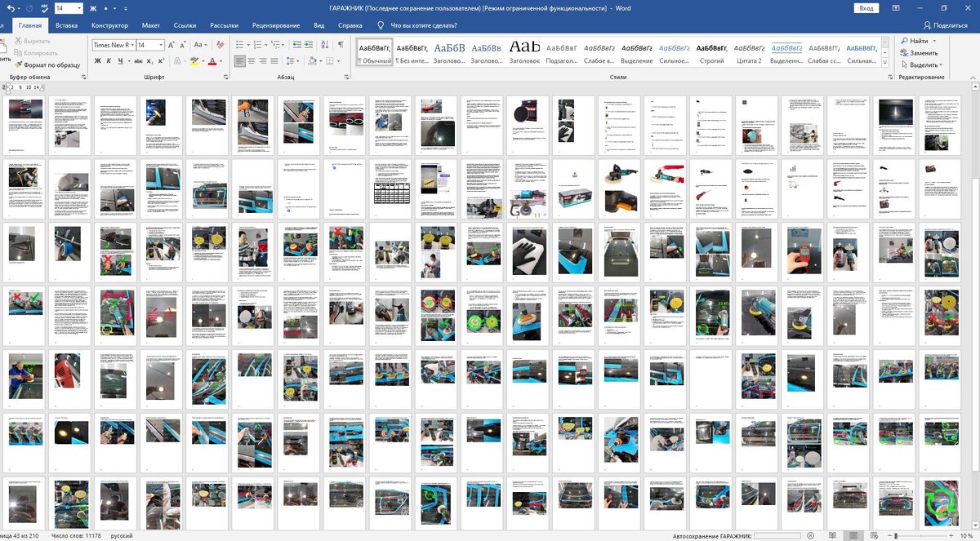Click the Вход sign-in button

(x=866, y=7)
